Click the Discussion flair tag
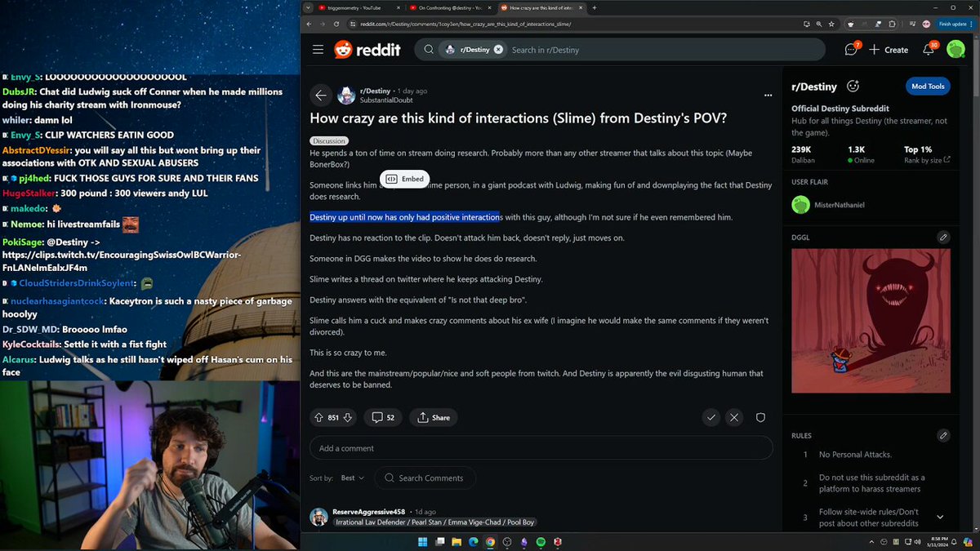This screenshot has width=980, height=551. (x=329, y=141)
